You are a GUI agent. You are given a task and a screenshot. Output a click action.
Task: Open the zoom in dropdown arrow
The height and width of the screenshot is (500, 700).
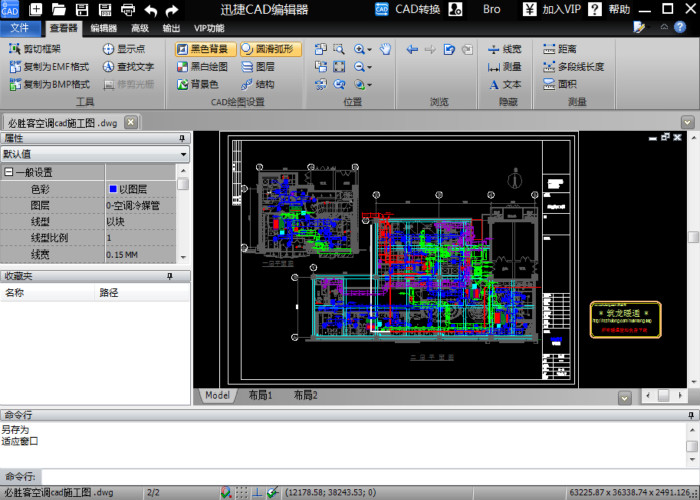click(370, 49)
